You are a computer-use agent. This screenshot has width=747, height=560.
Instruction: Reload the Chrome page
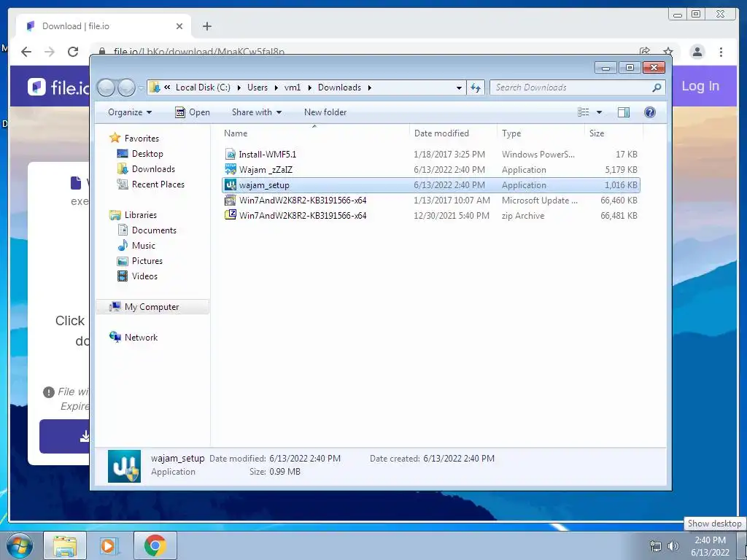tap(73, 52)
